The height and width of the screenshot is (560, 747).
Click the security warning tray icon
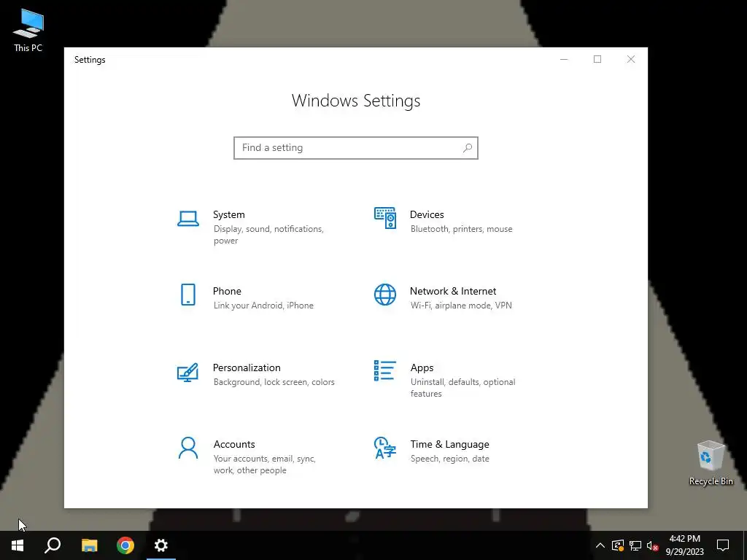click(617, 545)
